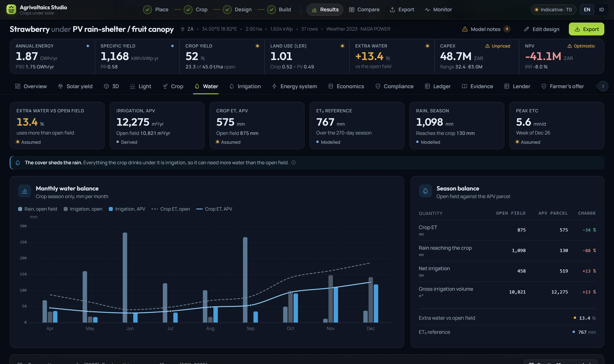The height and width of the screenshot is (364, 614).
Task: Click the Peak ETc 5.6 mm/d card
Action: click(556, 126)
